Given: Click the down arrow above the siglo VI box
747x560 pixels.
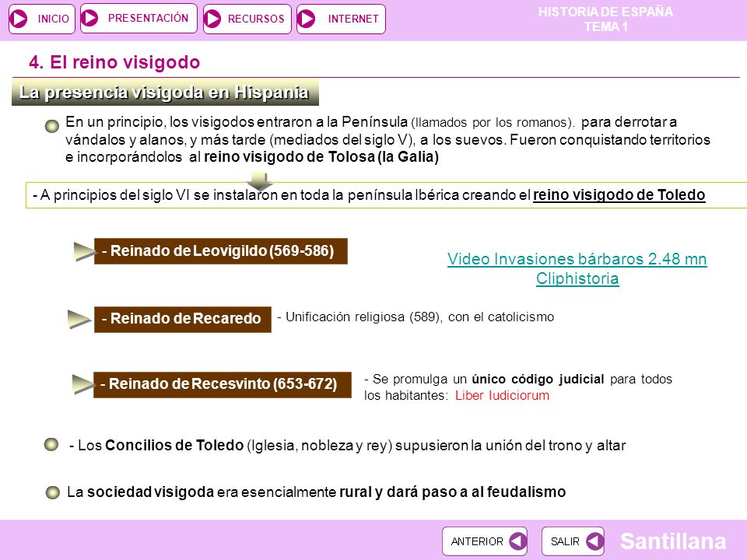Looking at the screenshot, I should pyautogui.click(x=260, y=181).
